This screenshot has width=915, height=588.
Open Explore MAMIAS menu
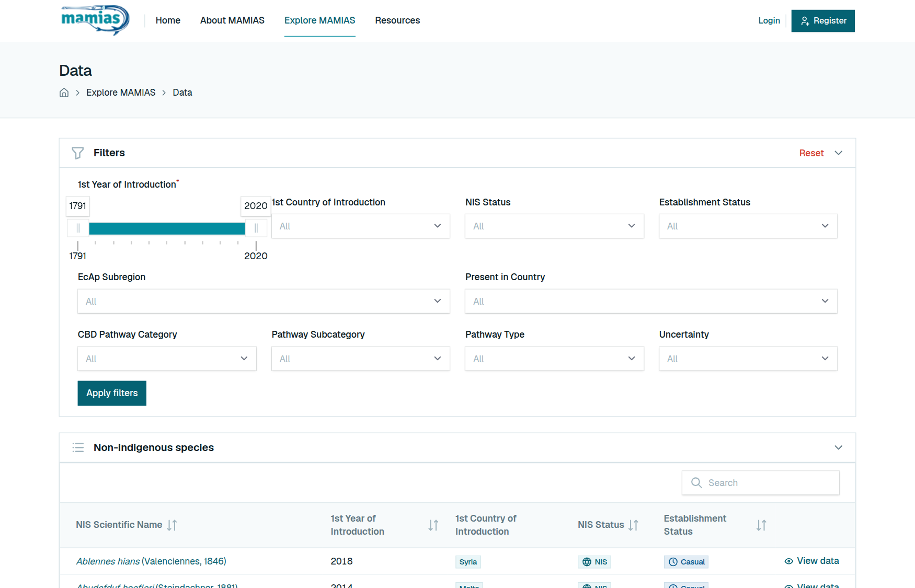[x=320, y=20]
